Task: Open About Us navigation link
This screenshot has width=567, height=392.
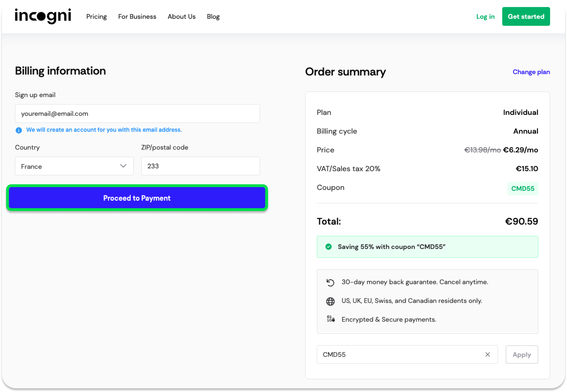Action: point(181,17)
